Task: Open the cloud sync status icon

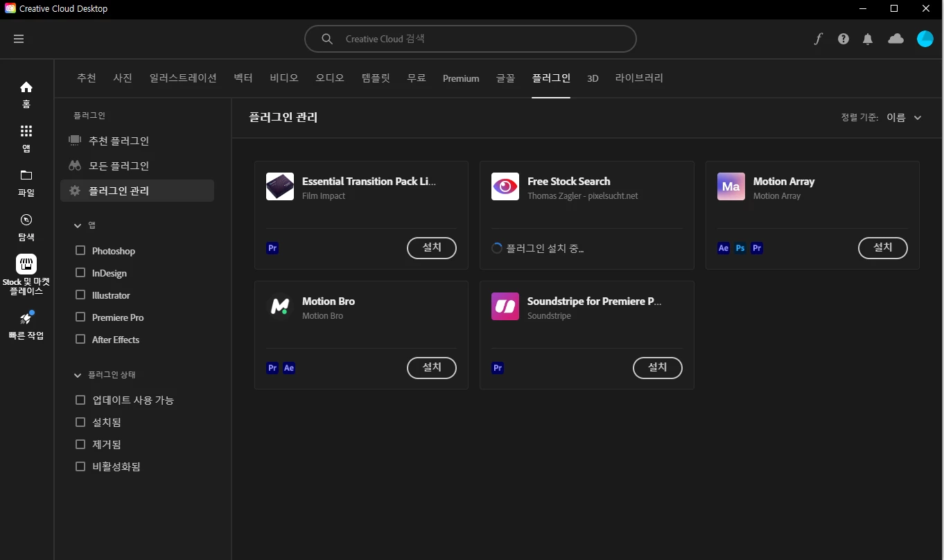Action: click(x=895, y=39)
